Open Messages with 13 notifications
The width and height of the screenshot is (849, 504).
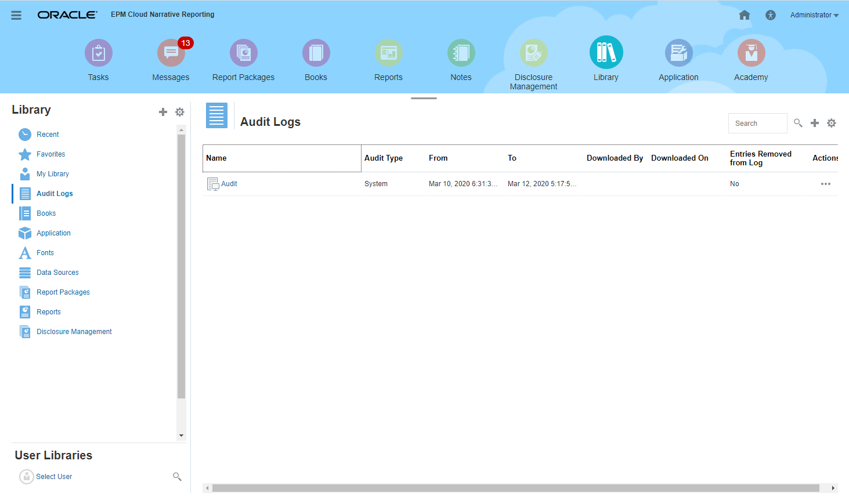(171, 53)
